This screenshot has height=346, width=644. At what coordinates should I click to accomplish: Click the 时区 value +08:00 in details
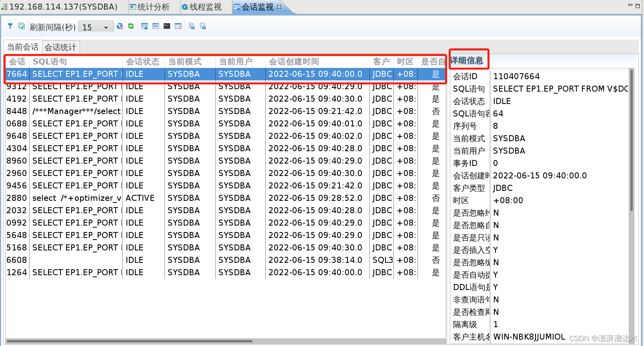pos(508,200)
